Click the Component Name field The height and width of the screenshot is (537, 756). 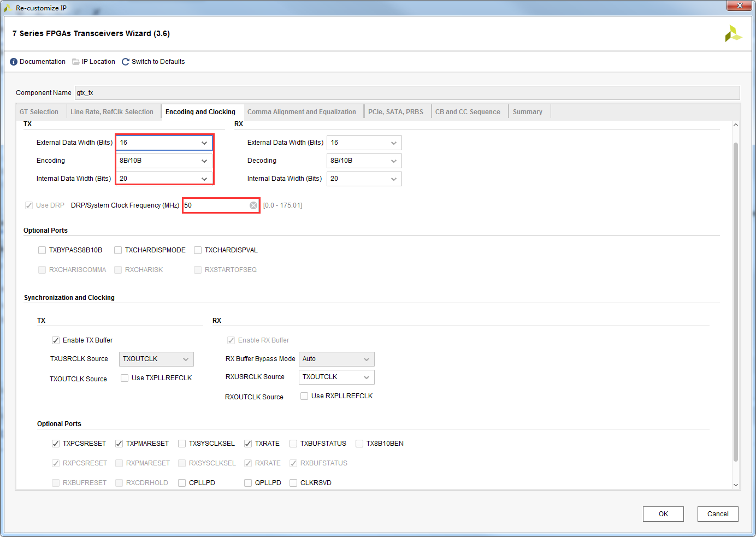click(x=407, y=93)
